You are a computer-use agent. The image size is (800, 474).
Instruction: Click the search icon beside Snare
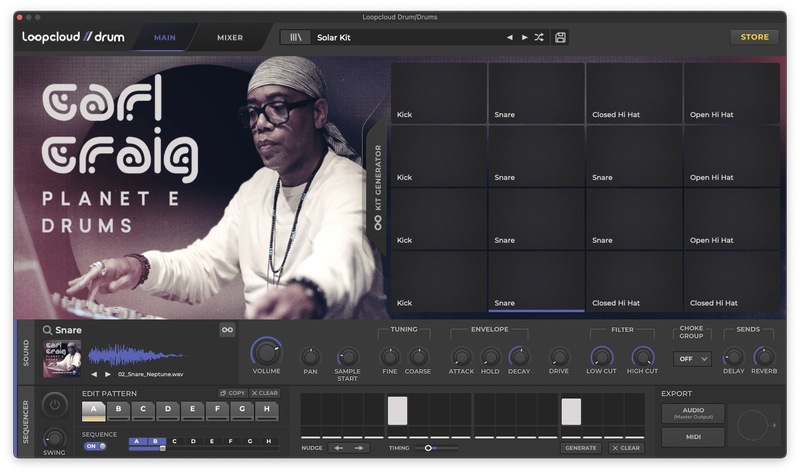(x=47, y=330)
